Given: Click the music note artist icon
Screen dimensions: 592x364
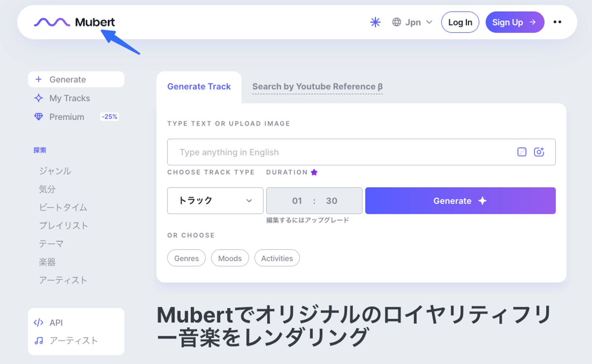Looking at the screenshot, I should pos(38,341).
